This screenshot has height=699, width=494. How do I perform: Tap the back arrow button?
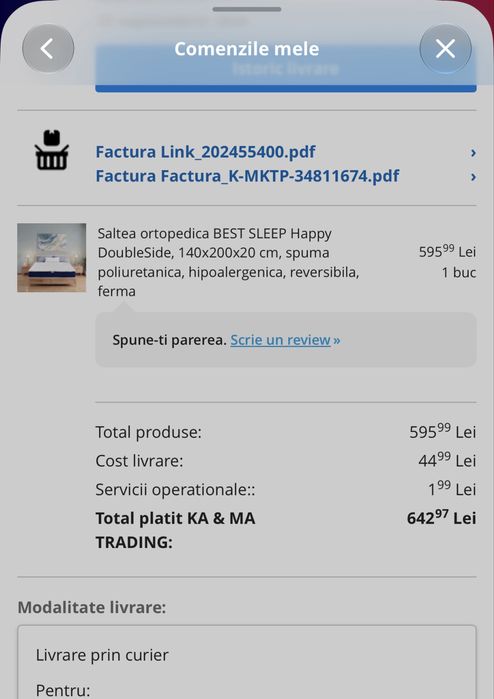tap(48, 49)
